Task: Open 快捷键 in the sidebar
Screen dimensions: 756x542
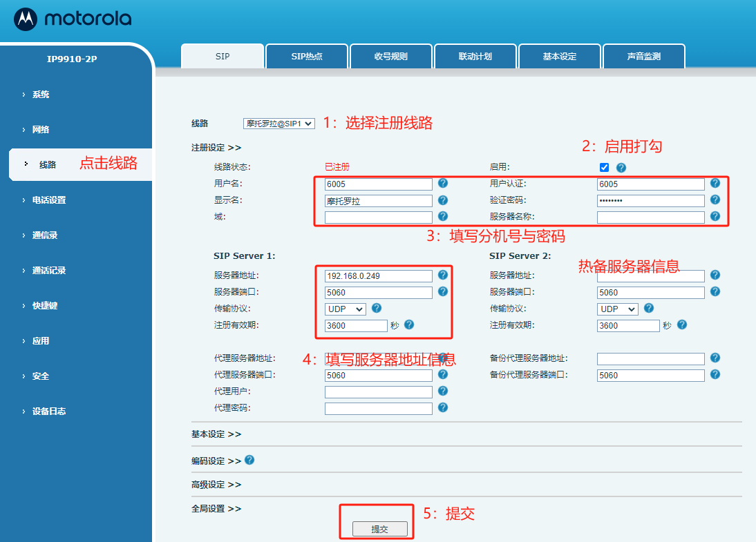Action: [44, 305]
